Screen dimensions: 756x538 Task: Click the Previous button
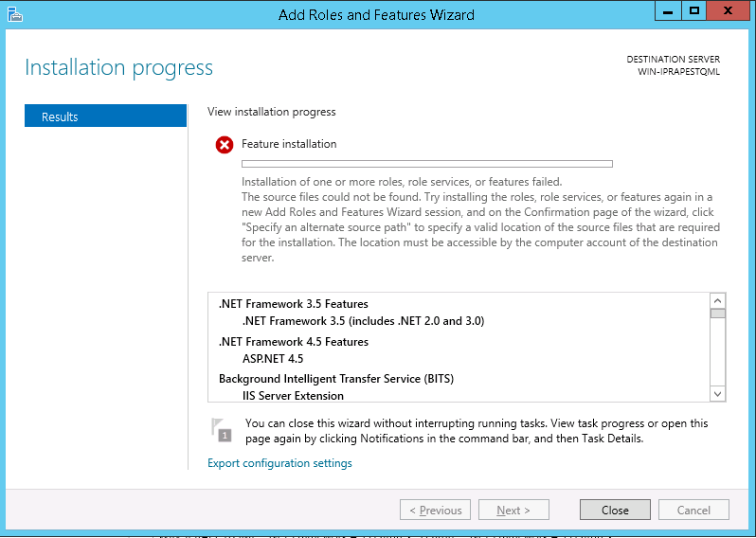[436, 510]
